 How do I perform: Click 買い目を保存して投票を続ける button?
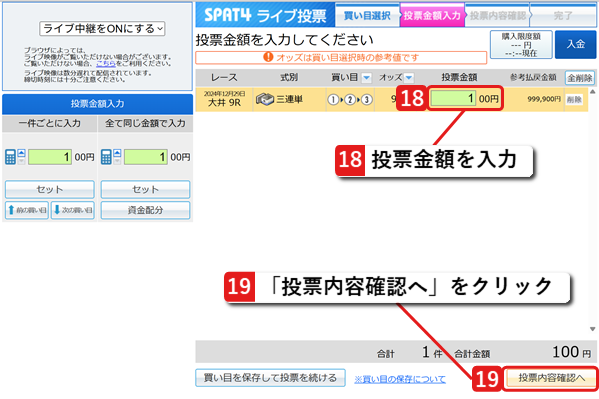click(x=270, y=378)
